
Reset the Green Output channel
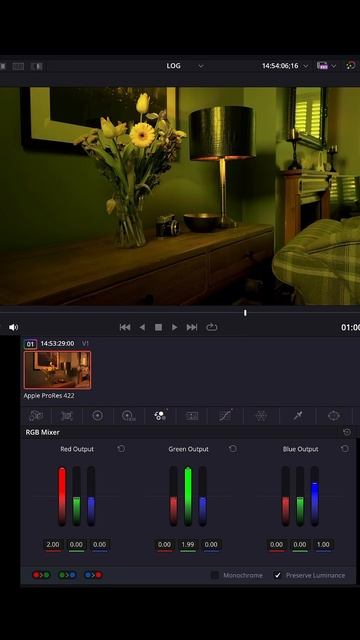tap(233, 449)
